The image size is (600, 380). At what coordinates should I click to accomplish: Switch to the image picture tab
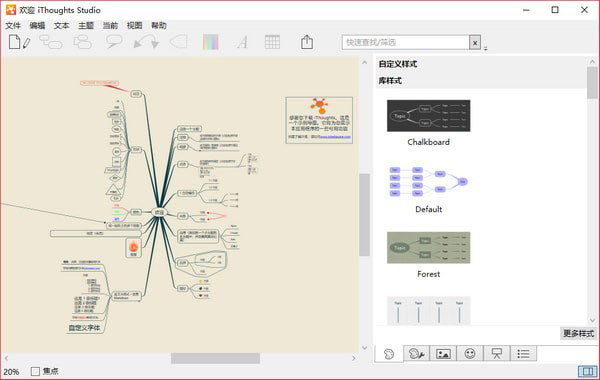(x=443, y=354)
